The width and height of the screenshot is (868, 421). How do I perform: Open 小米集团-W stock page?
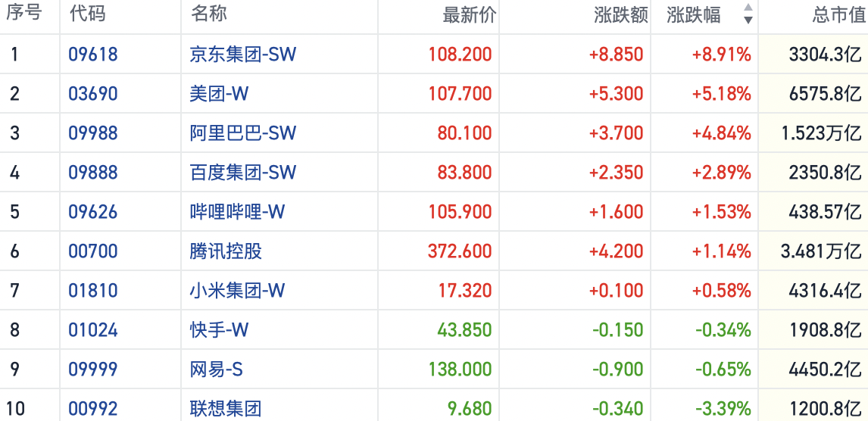tap(238, 291)
